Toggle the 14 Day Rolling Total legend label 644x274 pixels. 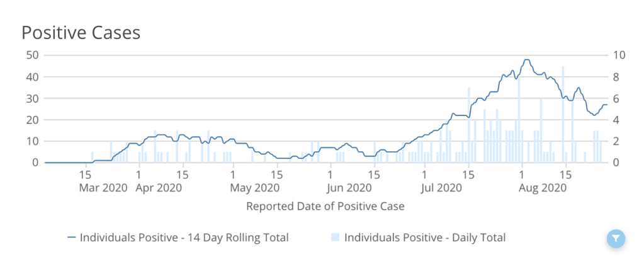tap(184, 237)
